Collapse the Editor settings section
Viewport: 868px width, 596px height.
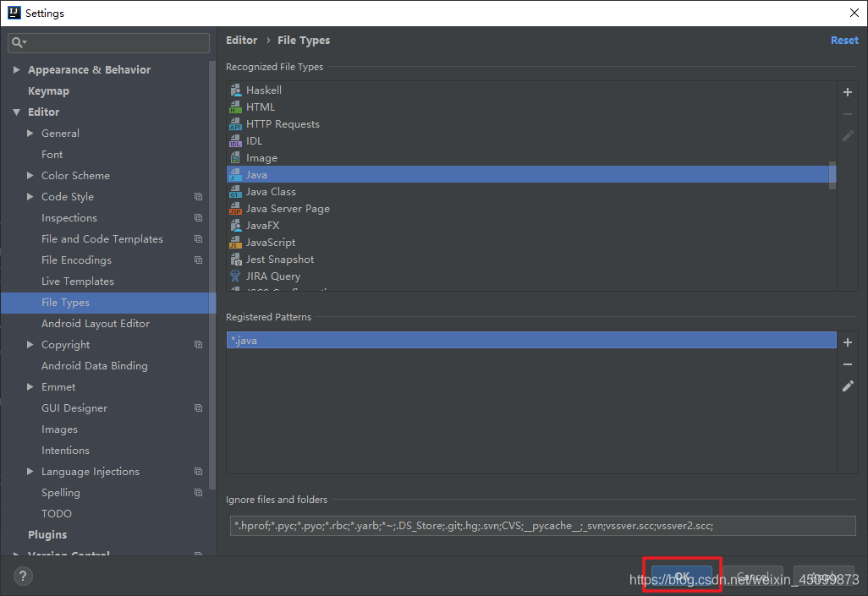[16, 112]
